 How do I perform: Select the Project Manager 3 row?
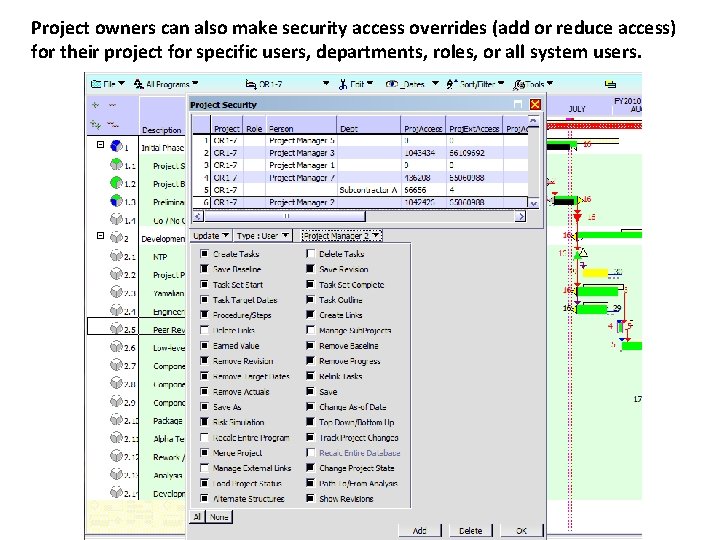point(360,153)
